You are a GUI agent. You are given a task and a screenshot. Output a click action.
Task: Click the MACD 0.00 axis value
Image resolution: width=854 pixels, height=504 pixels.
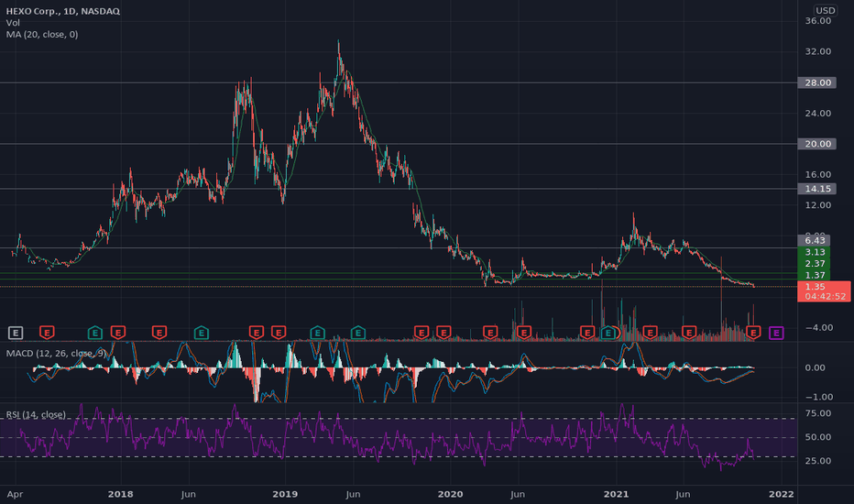(815, 367)
